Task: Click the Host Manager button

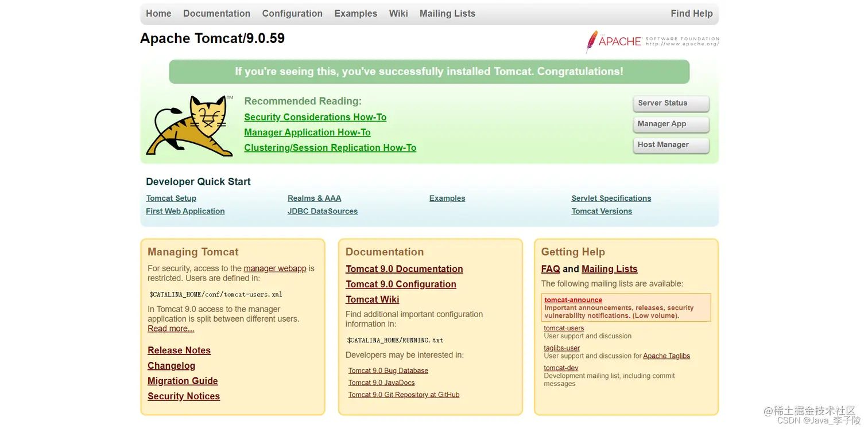Action: [x=671, y=145]
